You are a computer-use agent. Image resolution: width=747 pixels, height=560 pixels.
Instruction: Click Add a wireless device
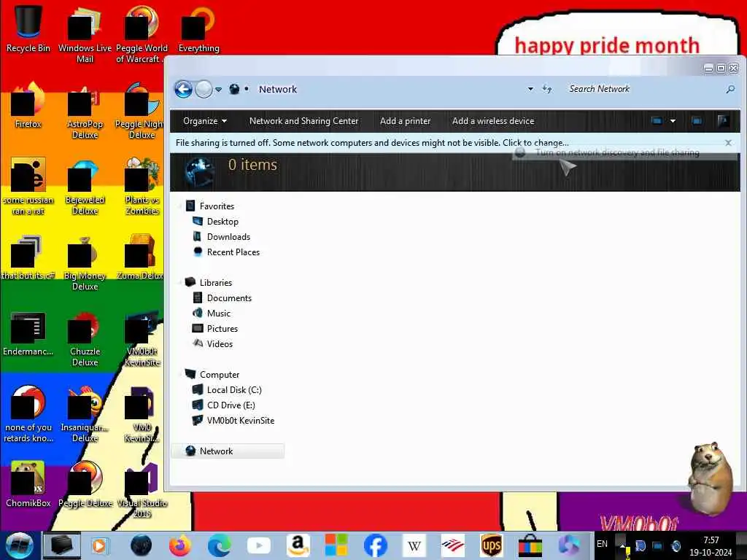point(493,121)
